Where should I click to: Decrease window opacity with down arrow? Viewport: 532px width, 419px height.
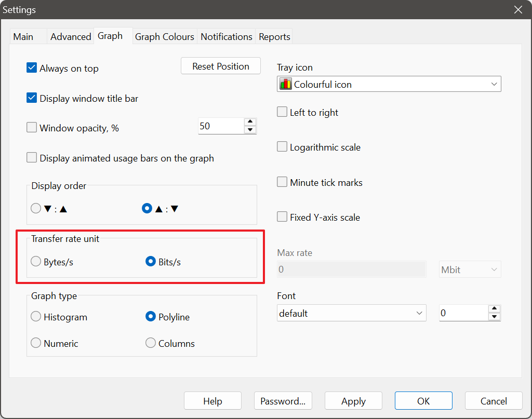click(x=250, y=130)
